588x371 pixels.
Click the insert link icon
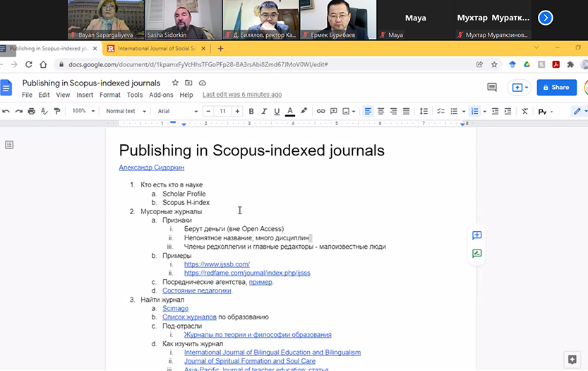coord(320,111)
